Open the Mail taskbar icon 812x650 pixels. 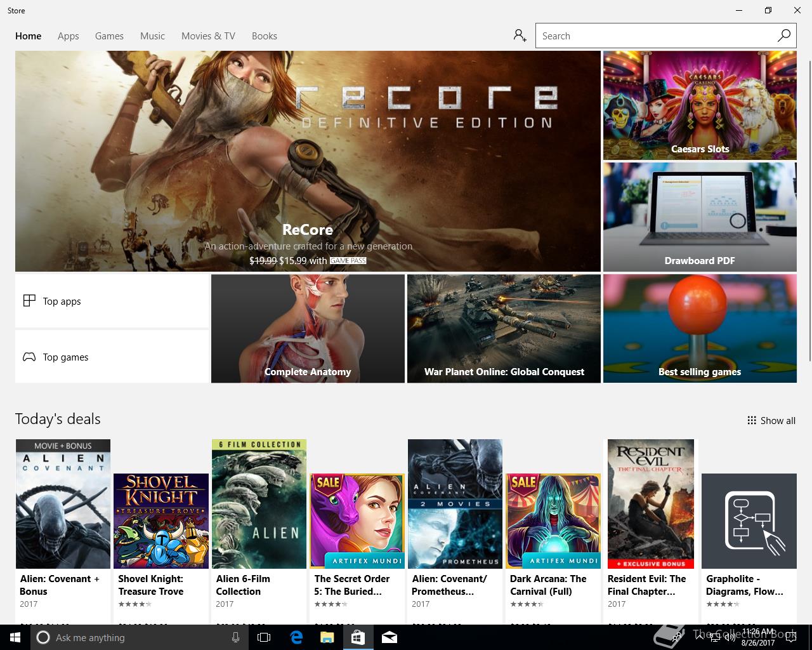pos(390,637)
